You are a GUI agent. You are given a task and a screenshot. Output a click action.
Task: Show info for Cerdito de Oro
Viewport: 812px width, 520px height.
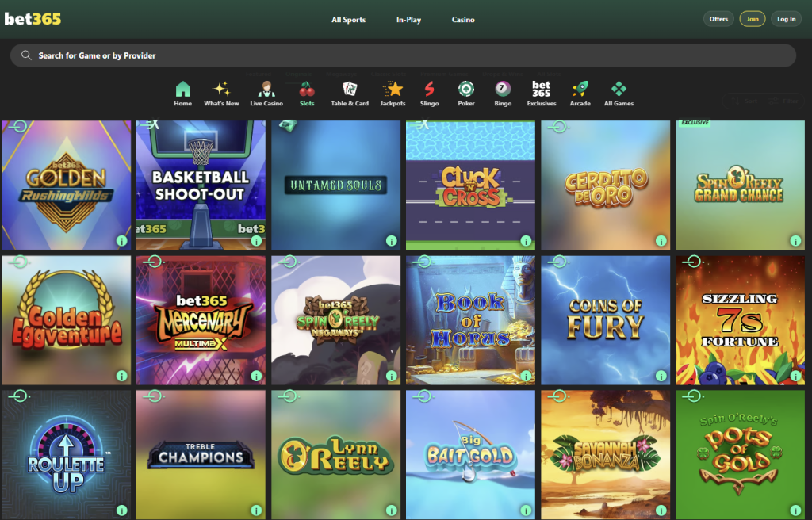click(x=661, y=241)
